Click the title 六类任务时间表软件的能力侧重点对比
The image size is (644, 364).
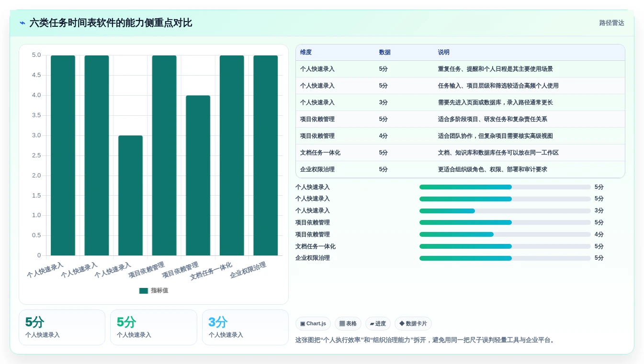click(111, 23)
